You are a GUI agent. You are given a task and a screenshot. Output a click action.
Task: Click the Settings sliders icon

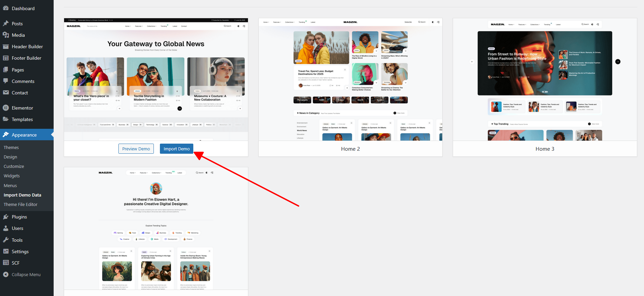coord(6,251)
